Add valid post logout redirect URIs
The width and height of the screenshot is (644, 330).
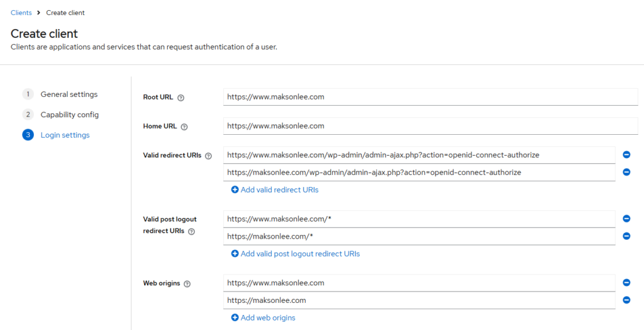coord(296,254)
